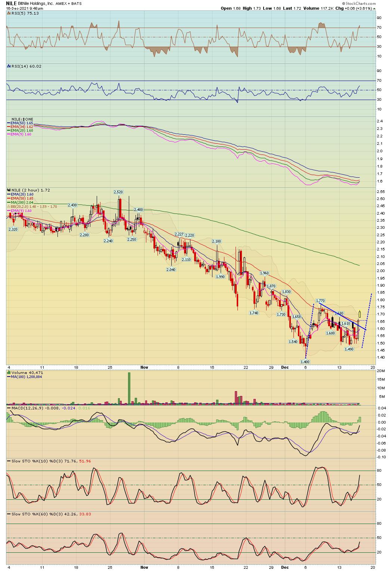
Task: Click the Volume histogram icon
Action: pos(9,372)
